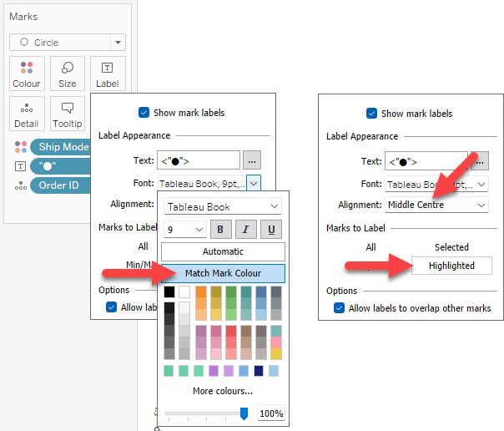504x431 pixels.
Task: Untick Show mark labels in right panel
Action: (x=372, y=114)
